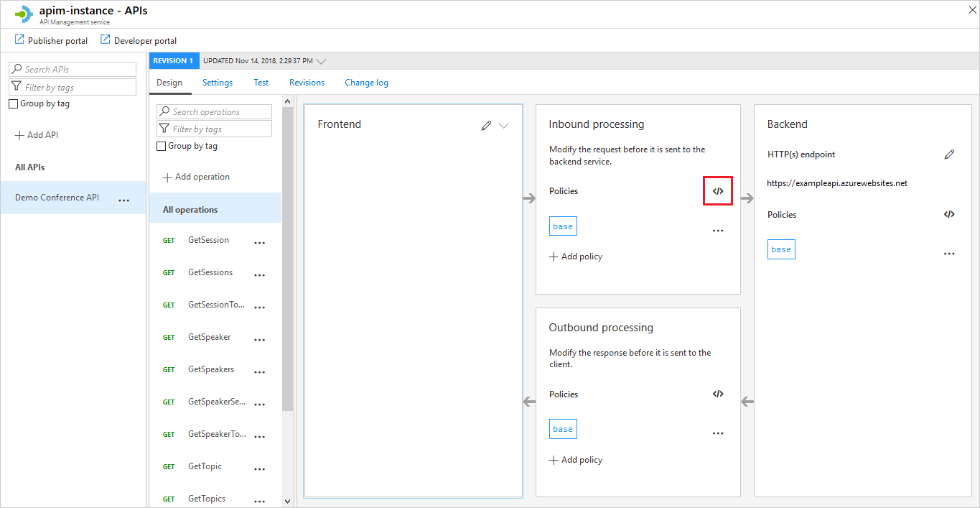This screenshot has height=508, width=980.
Task: Select the base policy chip in Inbound processing
Action: [x=563, y=226]
